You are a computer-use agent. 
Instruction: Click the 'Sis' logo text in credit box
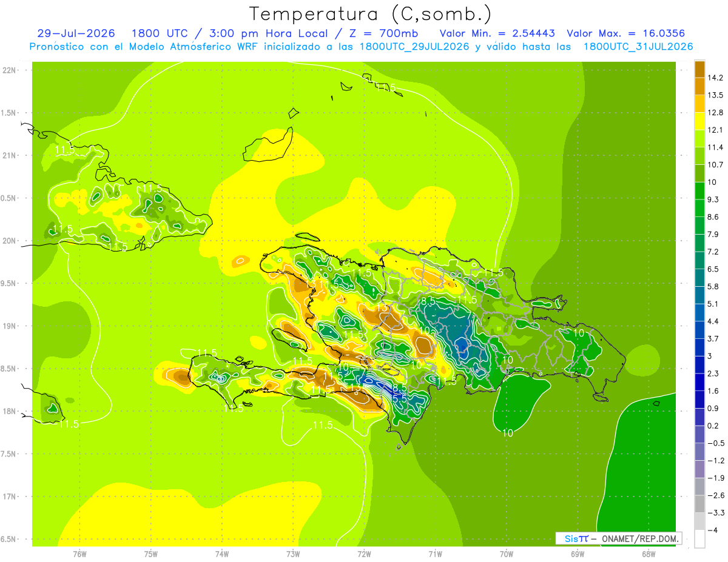pyautogui.click(x=571, y=538)
